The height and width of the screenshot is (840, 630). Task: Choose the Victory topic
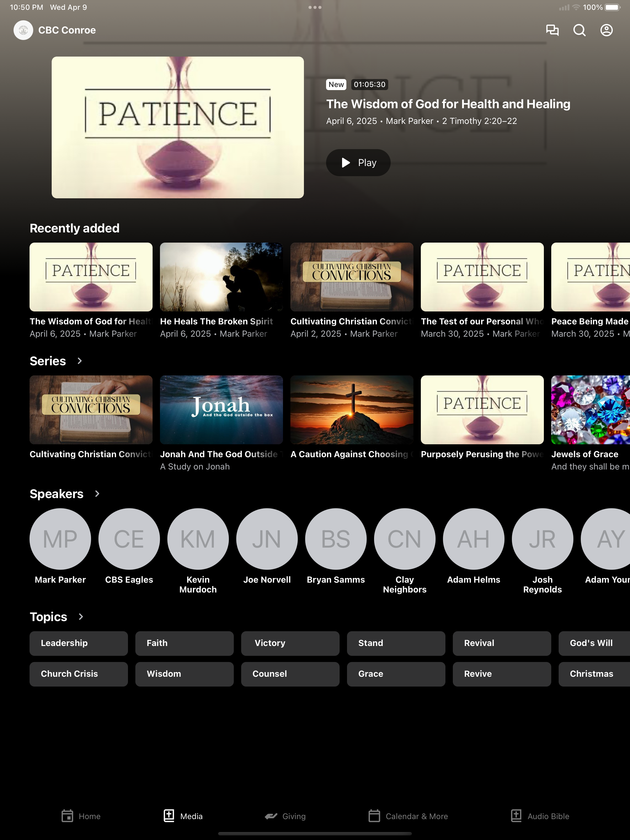(x=290, y=643)
